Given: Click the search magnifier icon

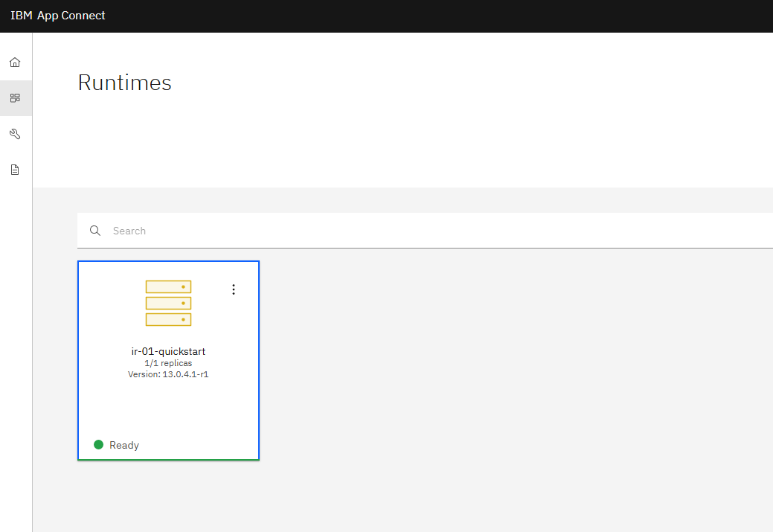Looking at the screenshot, I should coord(95,231).
